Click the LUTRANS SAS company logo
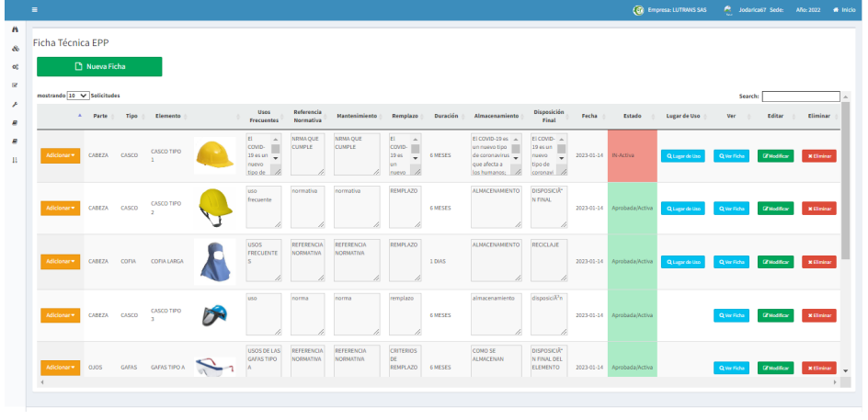 pyautogui.click(x=638, y=10)
